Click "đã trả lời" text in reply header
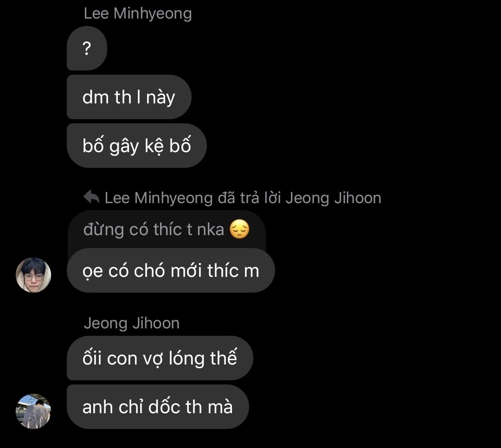The height and width of the screenshot is (448, 501). [x=249, y=198]
